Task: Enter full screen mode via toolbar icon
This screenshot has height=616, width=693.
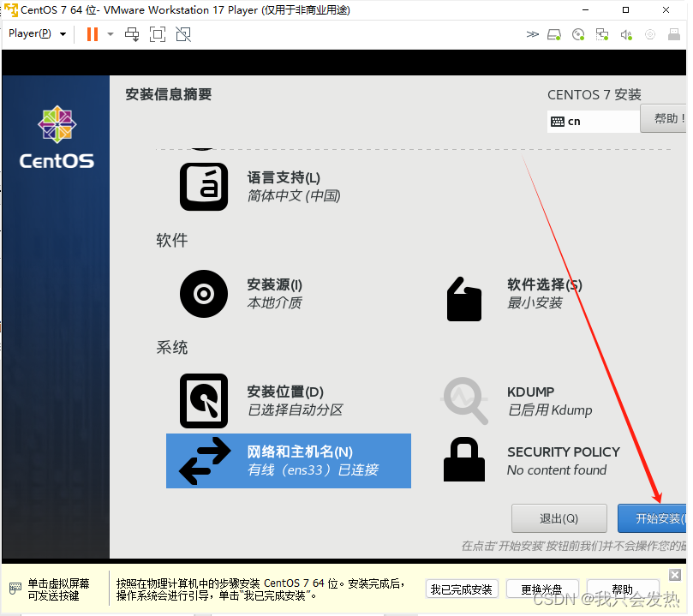Action: 158,34
